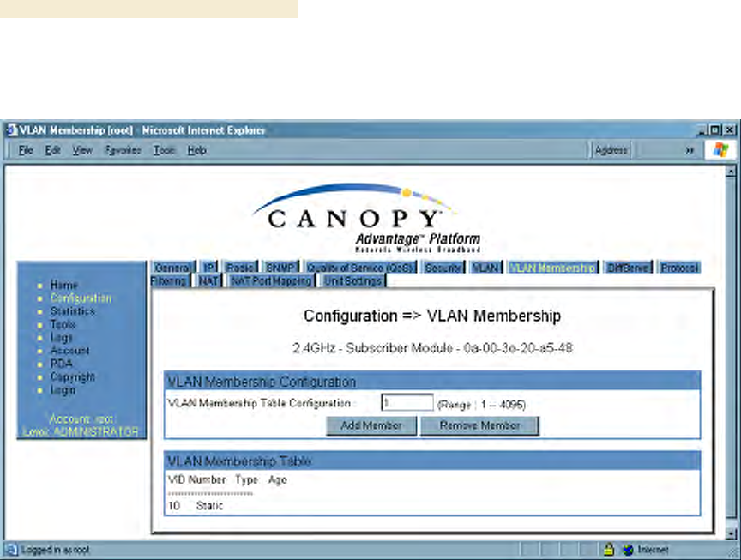Click the Windows flag logo icon
This screenshot has height=560, width=741.
[x=720, y=150]
